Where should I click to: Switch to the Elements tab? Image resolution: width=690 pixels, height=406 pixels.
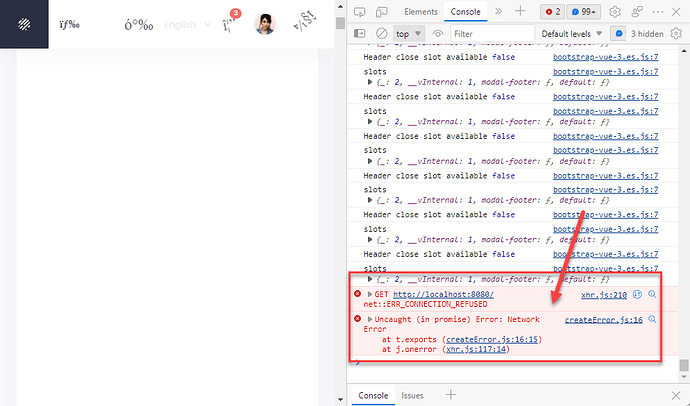tap(420, 11)
